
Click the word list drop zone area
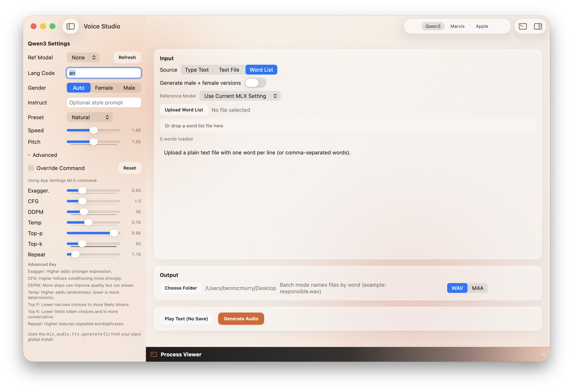[348, 126]
